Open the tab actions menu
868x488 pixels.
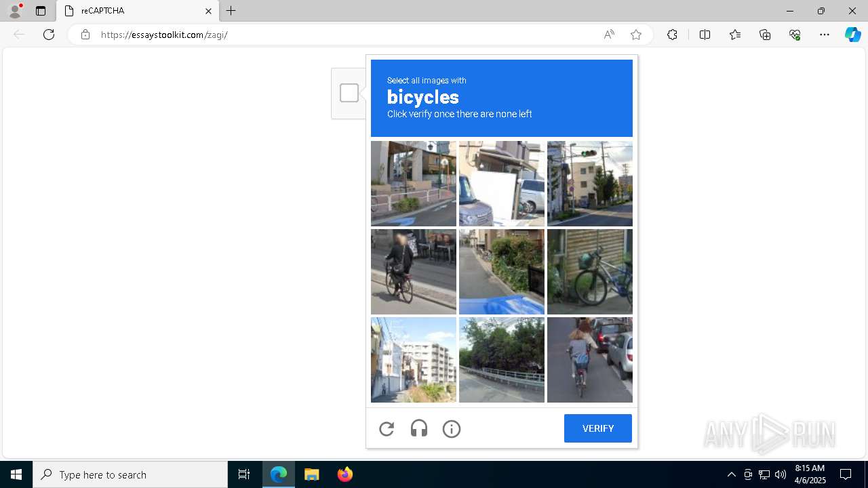41,11
